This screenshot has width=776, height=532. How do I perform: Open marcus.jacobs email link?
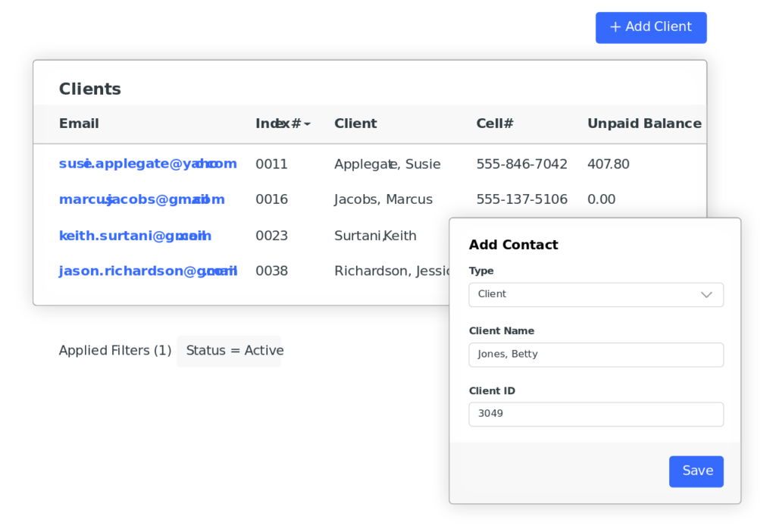click(x=142, y=200)
